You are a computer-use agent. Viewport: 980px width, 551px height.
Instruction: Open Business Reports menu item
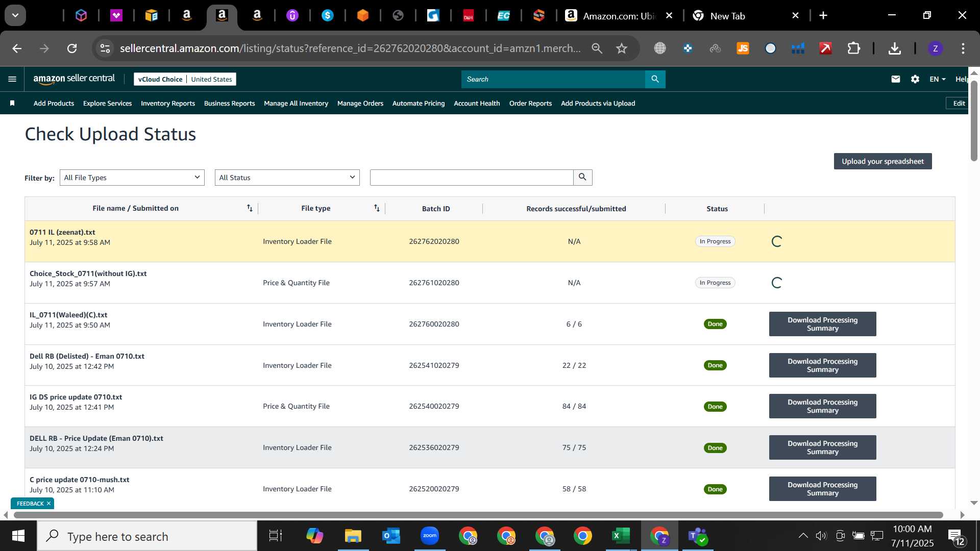pyautogui.click(x=229, y=103)
